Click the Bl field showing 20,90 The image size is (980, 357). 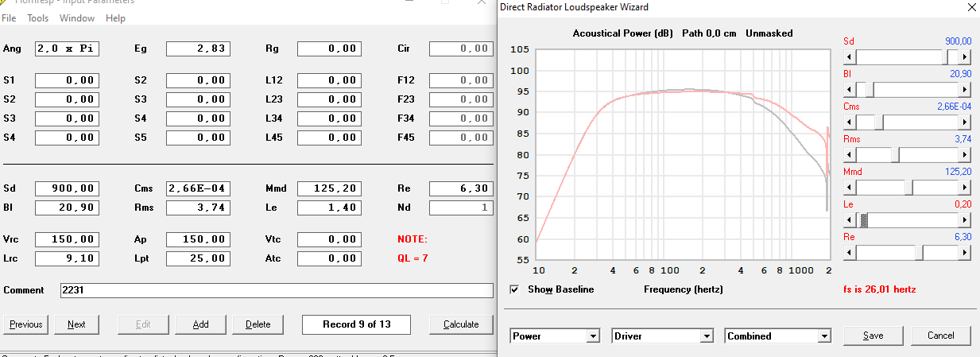(x=67, y=208)
